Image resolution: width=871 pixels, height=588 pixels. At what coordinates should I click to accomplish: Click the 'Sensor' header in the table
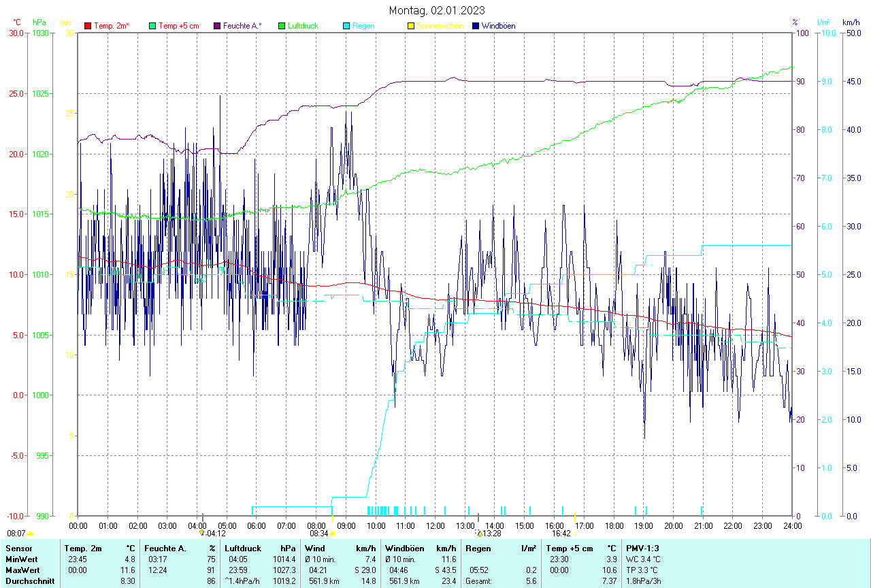[18, 548]
